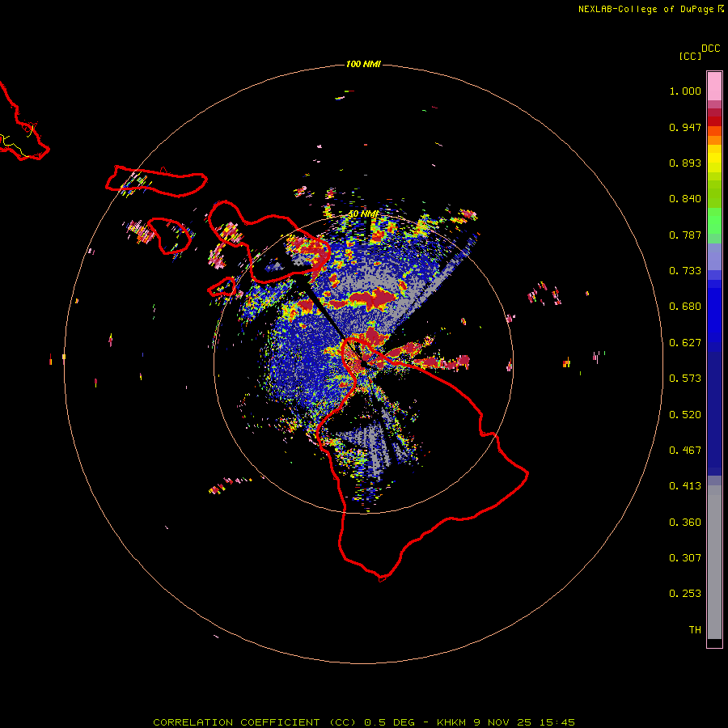Pick the orange swatch on color bar
The width and height of the screenshot is (728, 728).
[x=714, y=140]
